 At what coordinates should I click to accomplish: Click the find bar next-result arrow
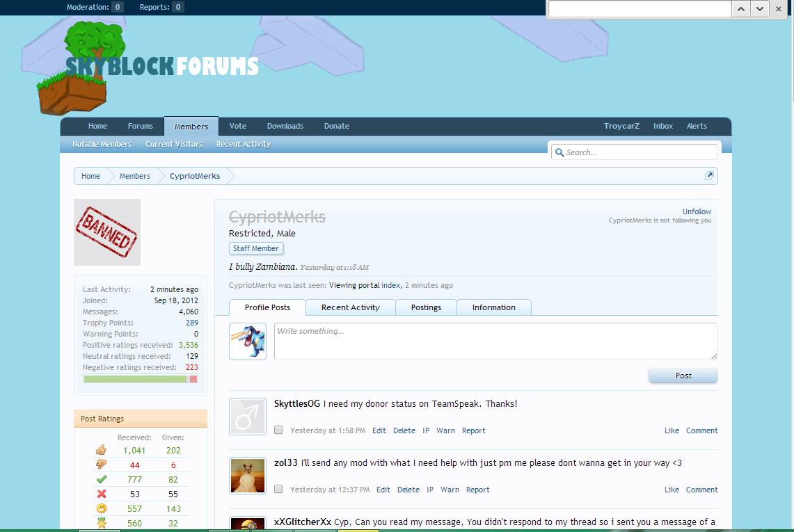pyautogui.click(x=760, y=8)
